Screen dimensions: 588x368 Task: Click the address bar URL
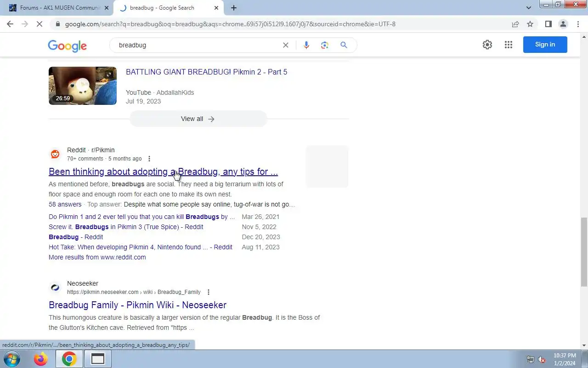pos(230,24)
